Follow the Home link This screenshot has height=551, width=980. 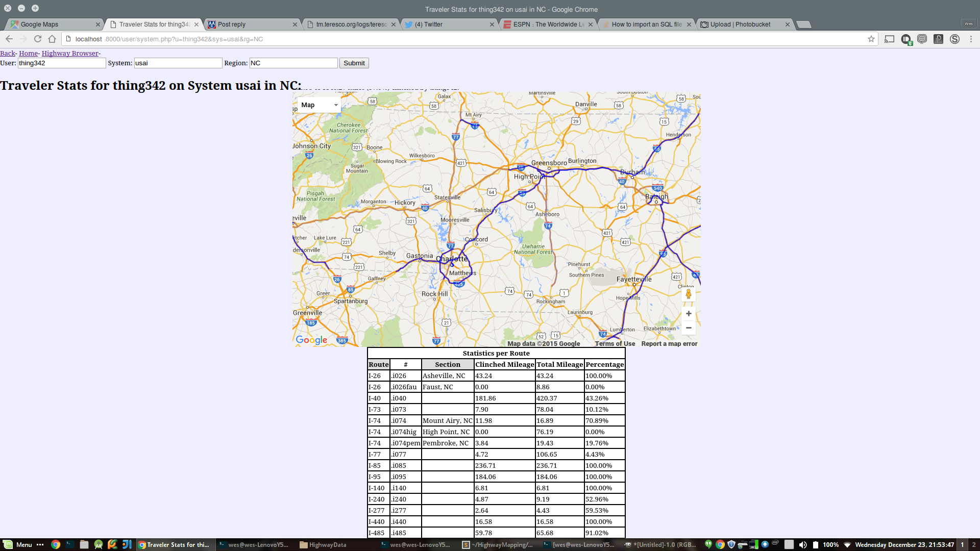coord(29,53)
